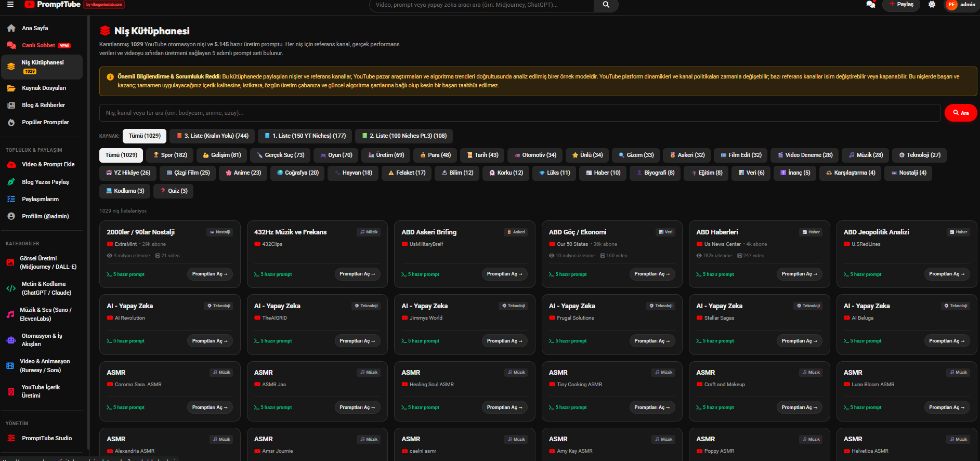Go to Ana Sayfa home icon
The height and width of the screenshot is (461, 980).
[11, 28]
